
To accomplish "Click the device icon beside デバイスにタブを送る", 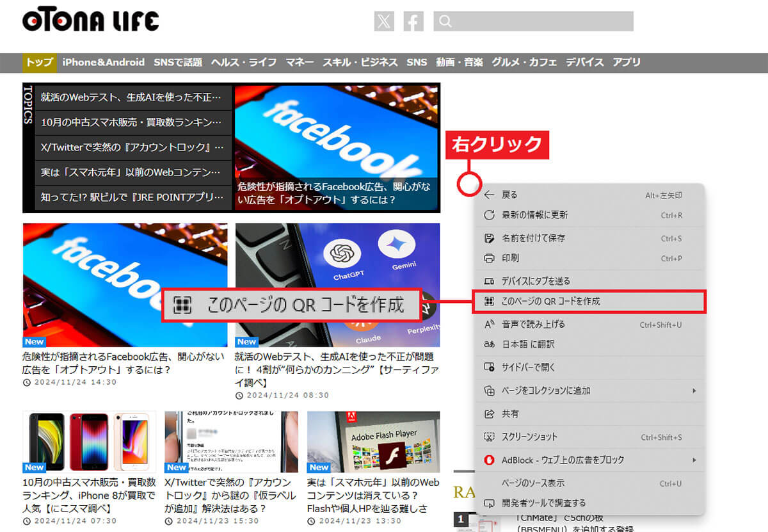I will [490, 281].
